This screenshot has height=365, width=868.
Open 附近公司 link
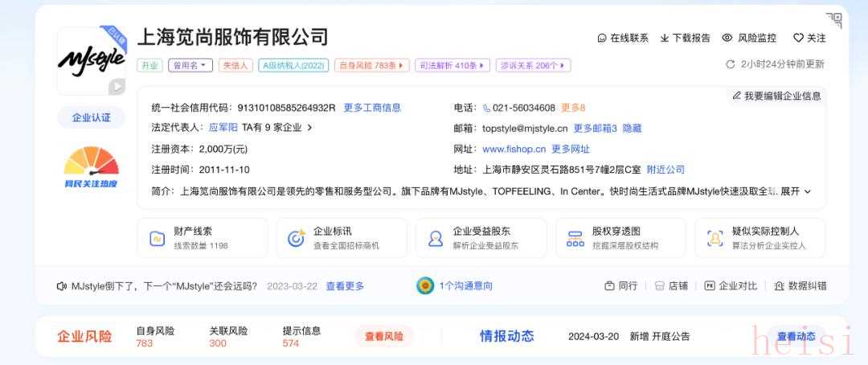tap(666, 170)
